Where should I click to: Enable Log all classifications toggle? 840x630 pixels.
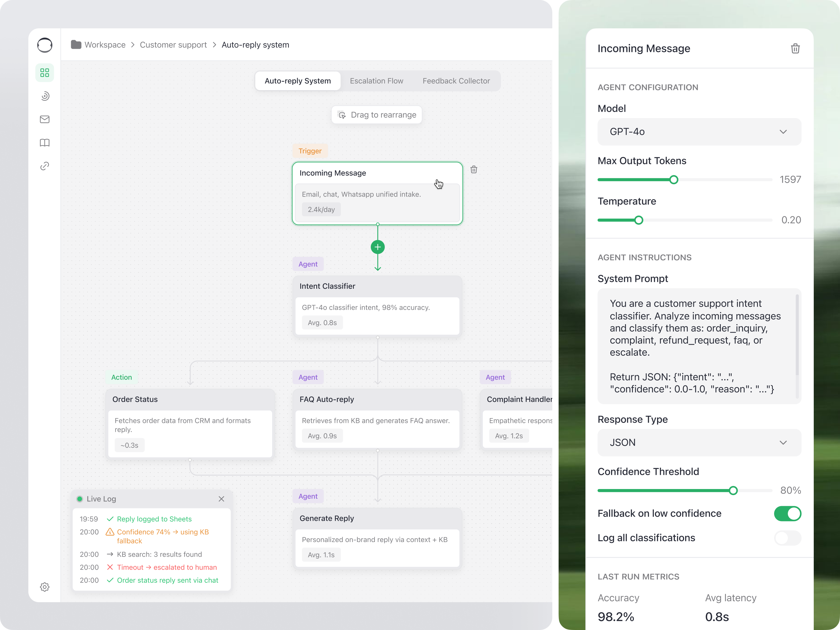point(787,538)
